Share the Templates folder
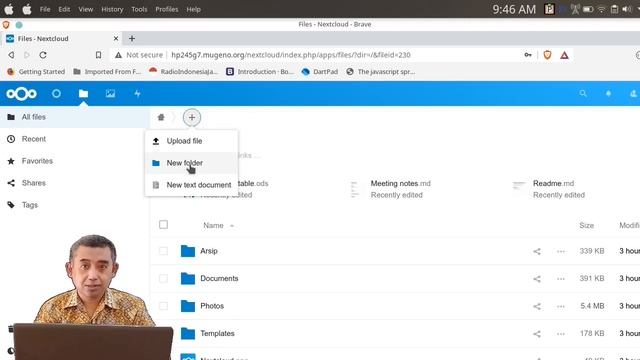 coord(537,334)
